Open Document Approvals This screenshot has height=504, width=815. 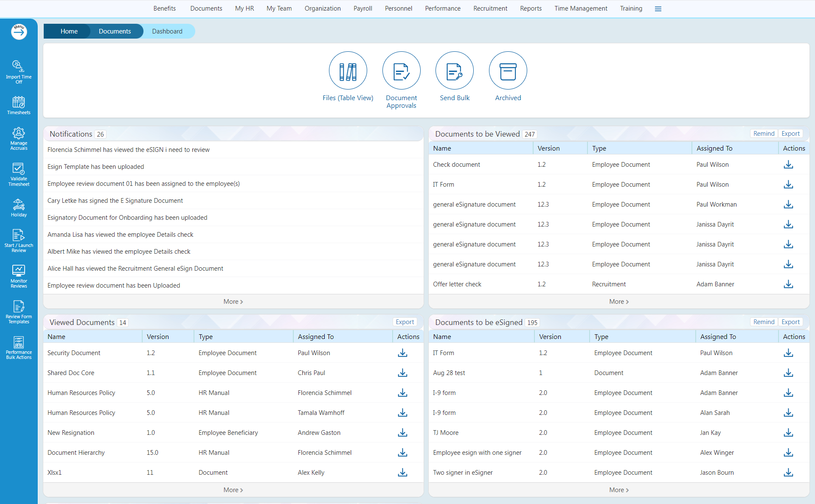click(x=401, y=70)
